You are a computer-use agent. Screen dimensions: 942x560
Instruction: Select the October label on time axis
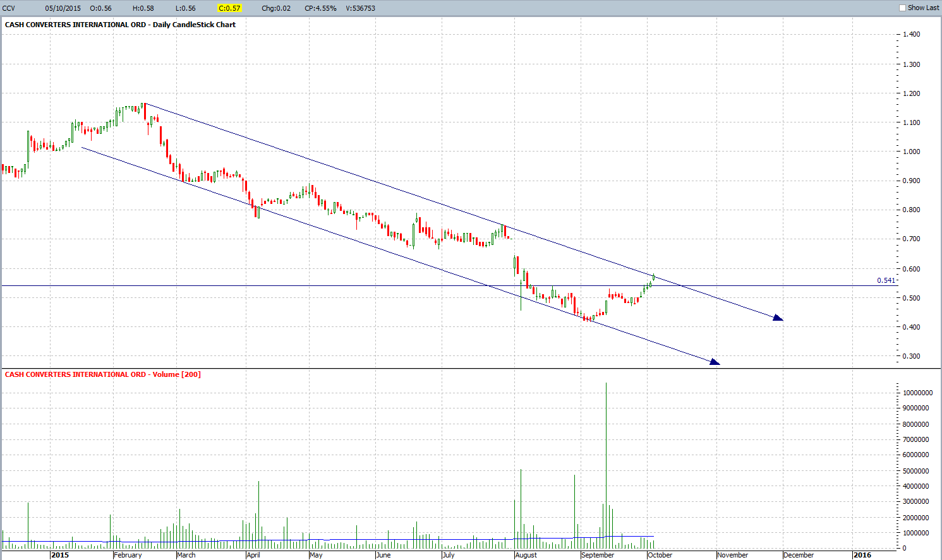coord(660,555)
